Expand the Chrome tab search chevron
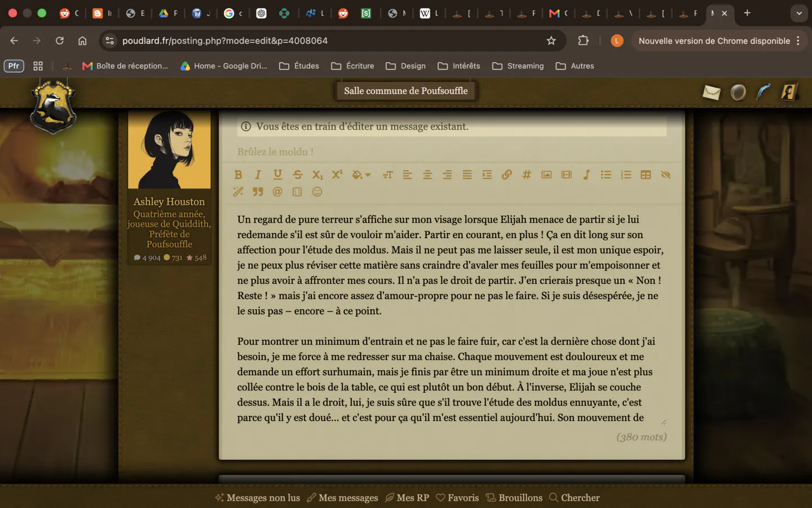Screen dimensions: 812x508 click(x=799, y=13)
